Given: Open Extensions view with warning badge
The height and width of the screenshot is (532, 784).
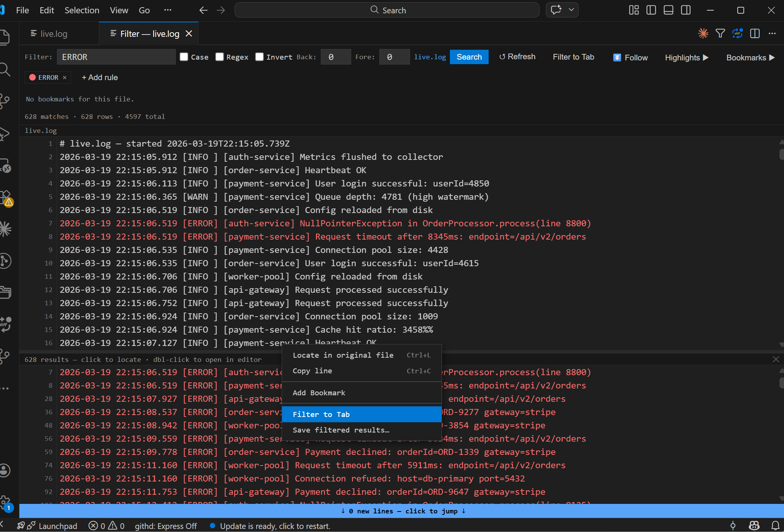Looking at the screenshot, I should (6, 198).
